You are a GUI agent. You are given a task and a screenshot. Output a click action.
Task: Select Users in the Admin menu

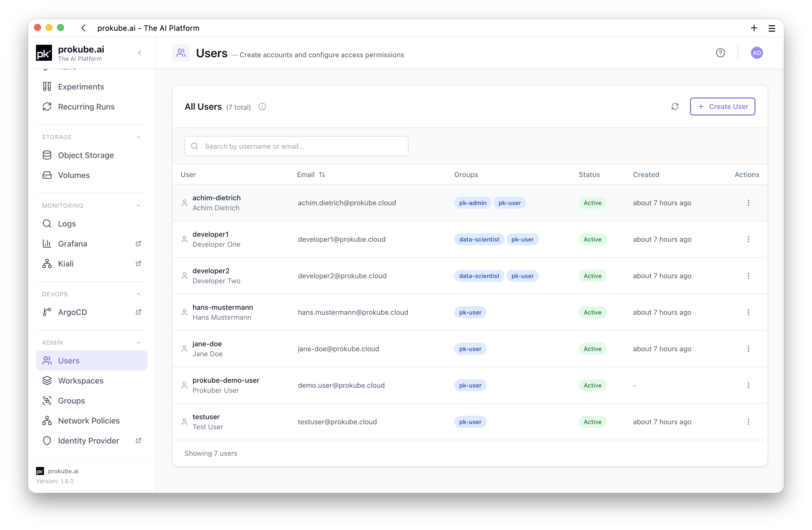(x=91, y=361)
